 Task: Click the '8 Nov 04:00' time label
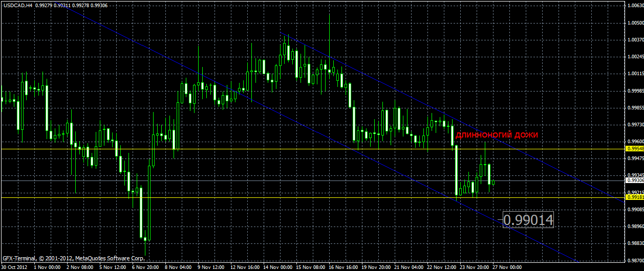click(x=178, y=267)
